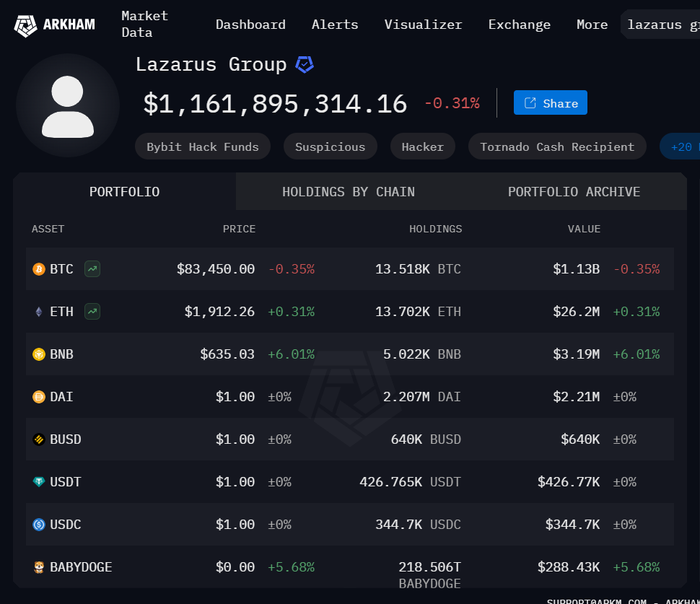Click the total balance $1,161,895,314.16

[275, 104]
